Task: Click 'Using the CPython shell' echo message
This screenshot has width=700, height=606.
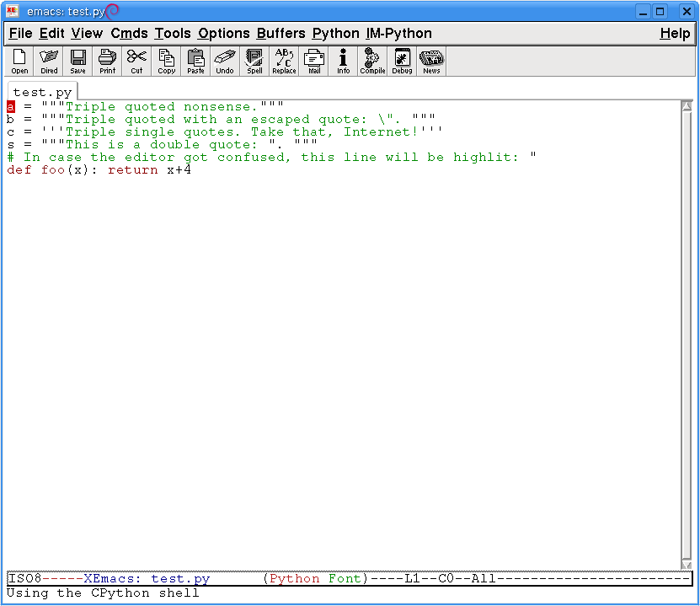Action: (x=103, y=593)
